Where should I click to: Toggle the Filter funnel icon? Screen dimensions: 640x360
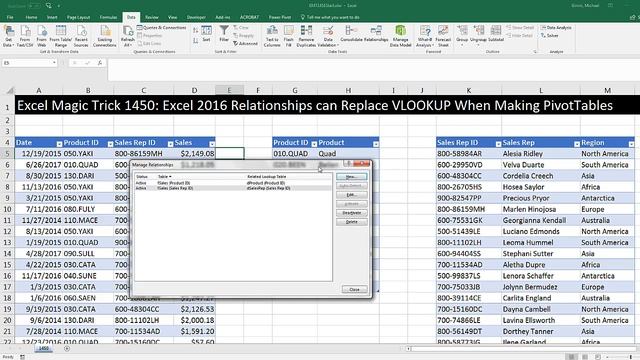coord(224,34)
